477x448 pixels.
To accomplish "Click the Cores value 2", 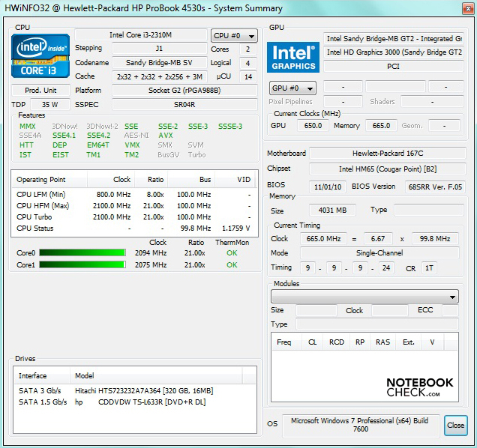I will [x=248, y=49].
